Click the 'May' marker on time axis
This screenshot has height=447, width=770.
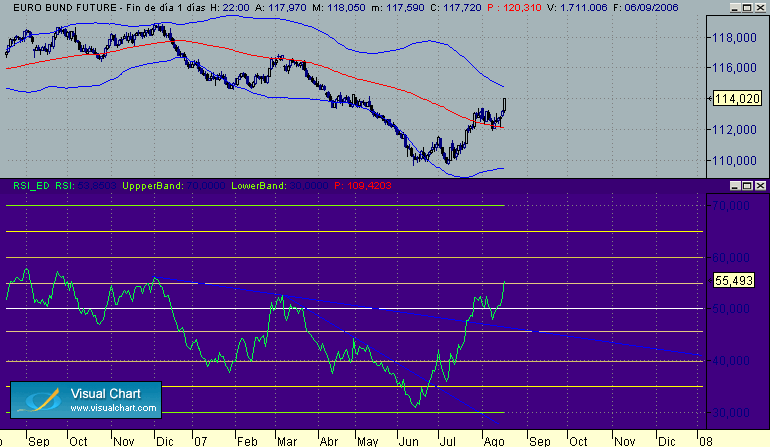[x=368, y=441]
